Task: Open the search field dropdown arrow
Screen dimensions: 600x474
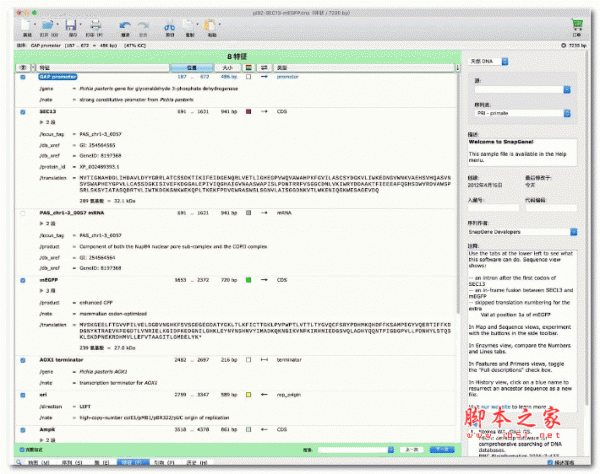Action: point(391,450)
